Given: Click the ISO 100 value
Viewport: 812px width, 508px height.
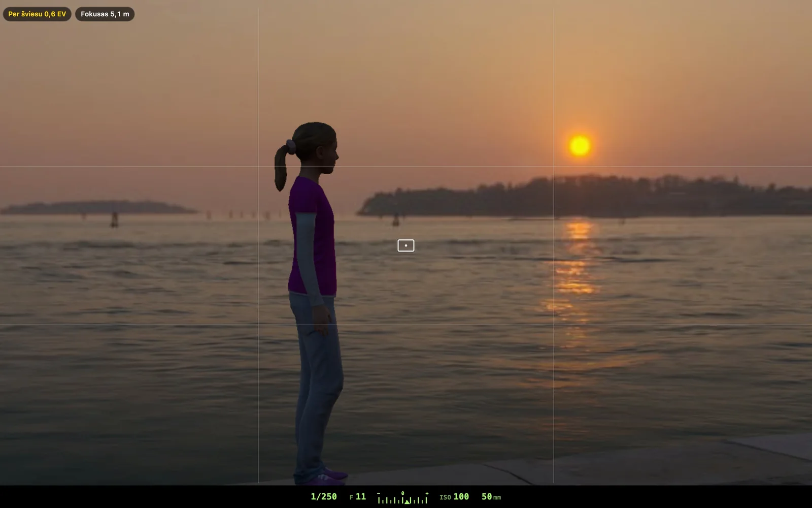Looking at the screenshot, I should [x=454, y=497].
